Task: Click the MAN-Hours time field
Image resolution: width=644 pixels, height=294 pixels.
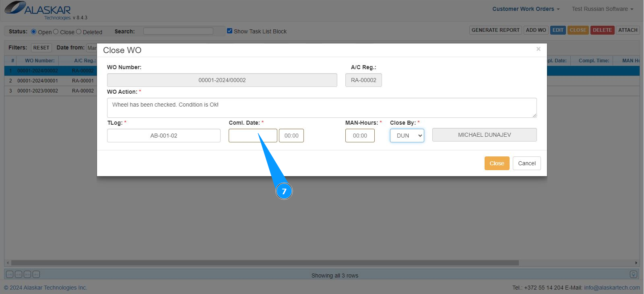Action: 360,136
